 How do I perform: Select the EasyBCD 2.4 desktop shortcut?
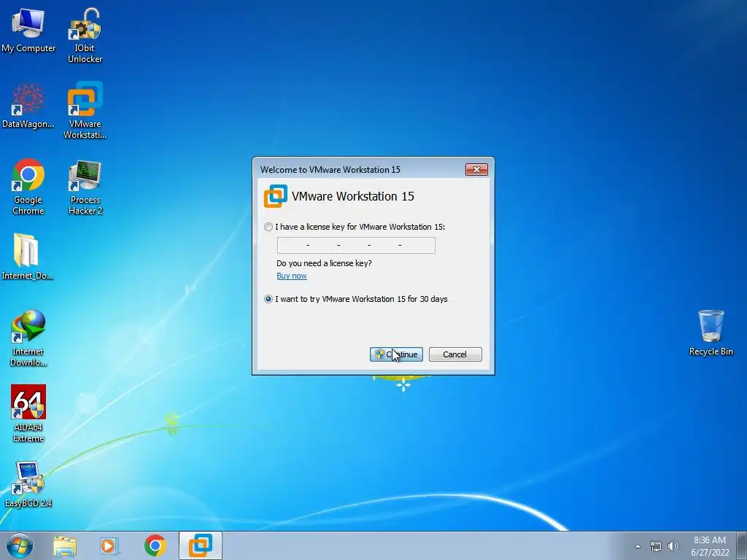(28, 484)
